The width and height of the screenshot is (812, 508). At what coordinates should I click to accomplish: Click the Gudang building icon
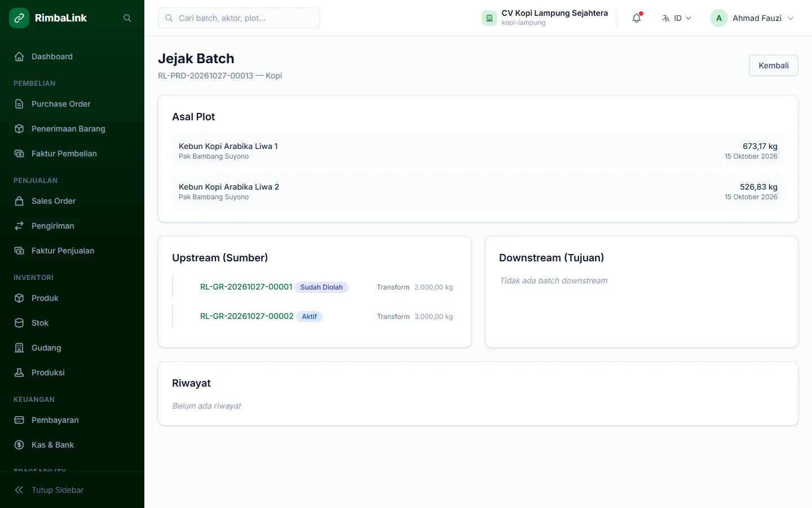pos(19,348)
